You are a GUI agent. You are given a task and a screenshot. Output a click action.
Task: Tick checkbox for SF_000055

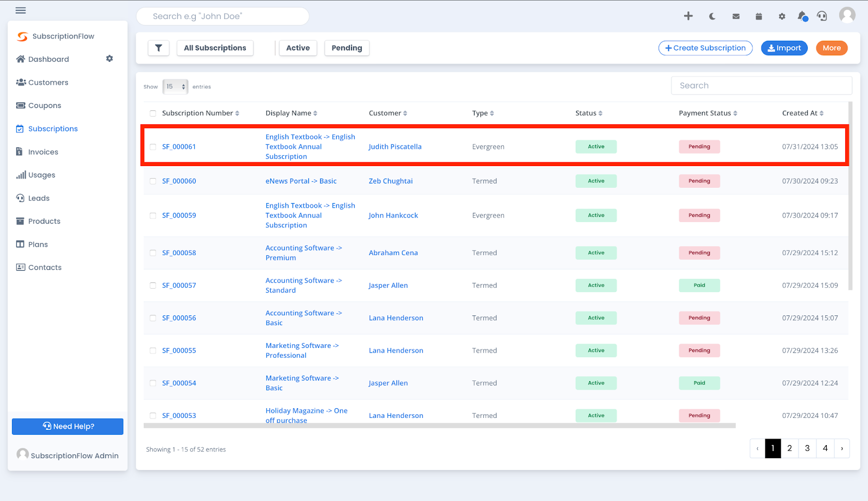[153, 351]
